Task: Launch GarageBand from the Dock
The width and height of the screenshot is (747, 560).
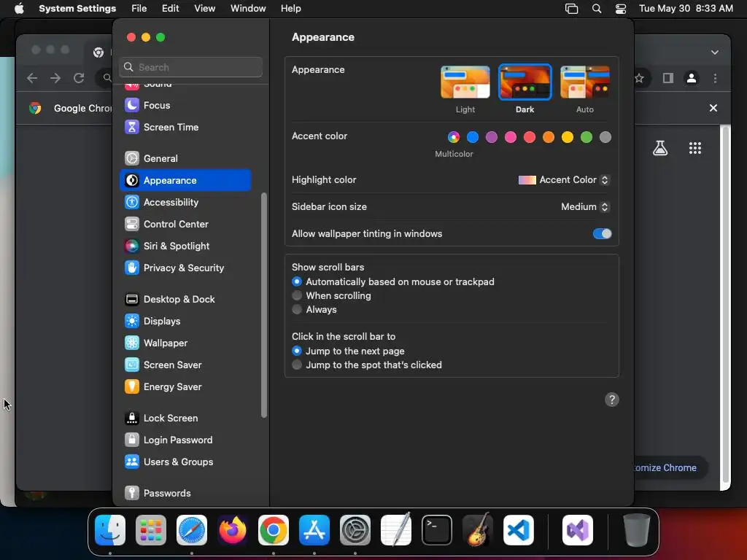Action: (x=478, y=530)
